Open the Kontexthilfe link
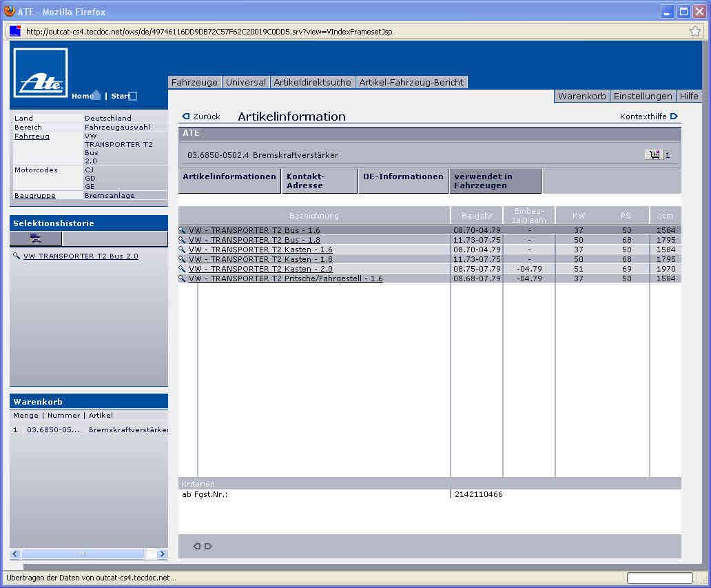The height and width of the screenshot is (588, 711). 648,116
